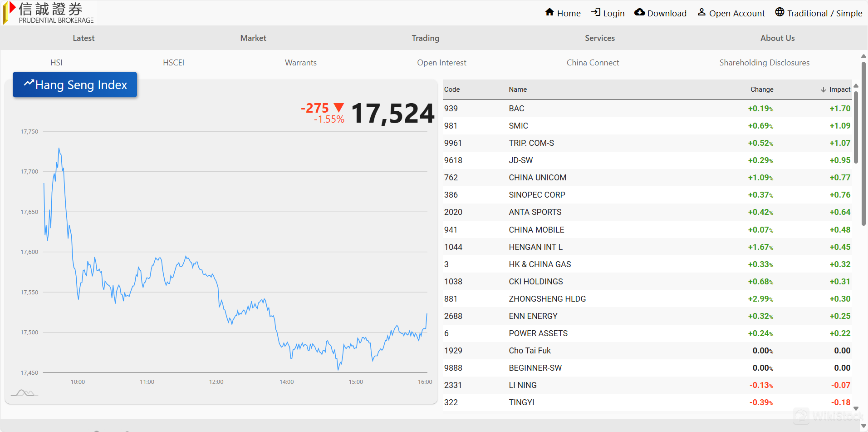Click the Login arrow icon
The image size is (868, 432).
click(x=596, y=12)
